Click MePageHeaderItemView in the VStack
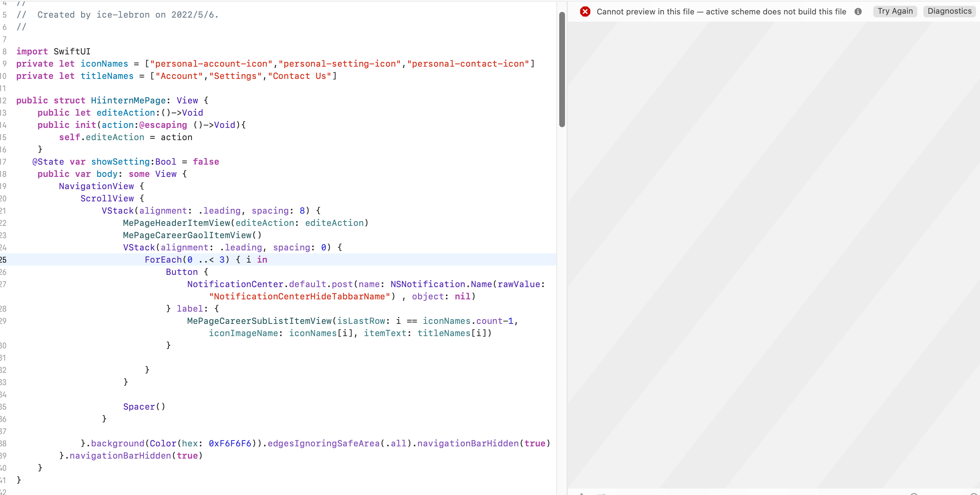Viewport: 980px width, 495px height. coord(177,223)
